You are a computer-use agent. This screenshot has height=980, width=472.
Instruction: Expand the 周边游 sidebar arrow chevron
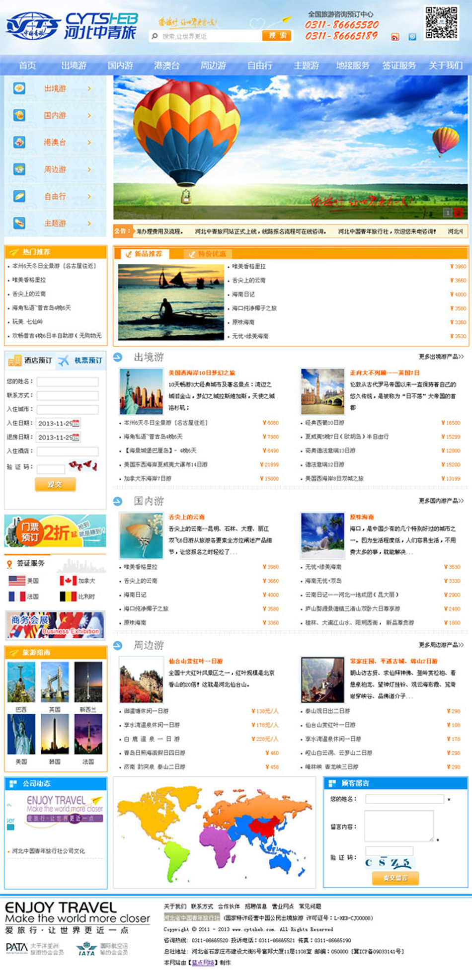pyautogui.click(x=89, y=169)
